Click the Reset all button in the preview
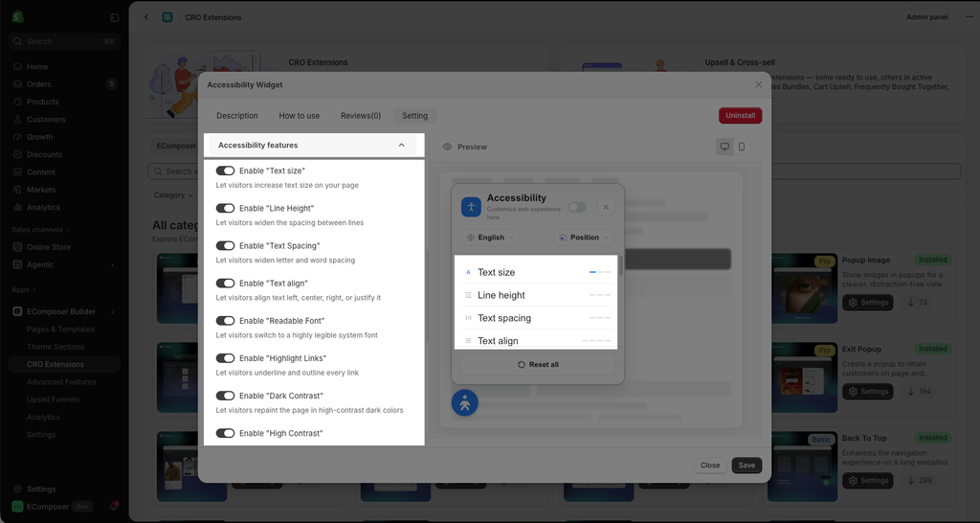Viewport: 980px width, 523px height. coord(538,364)
